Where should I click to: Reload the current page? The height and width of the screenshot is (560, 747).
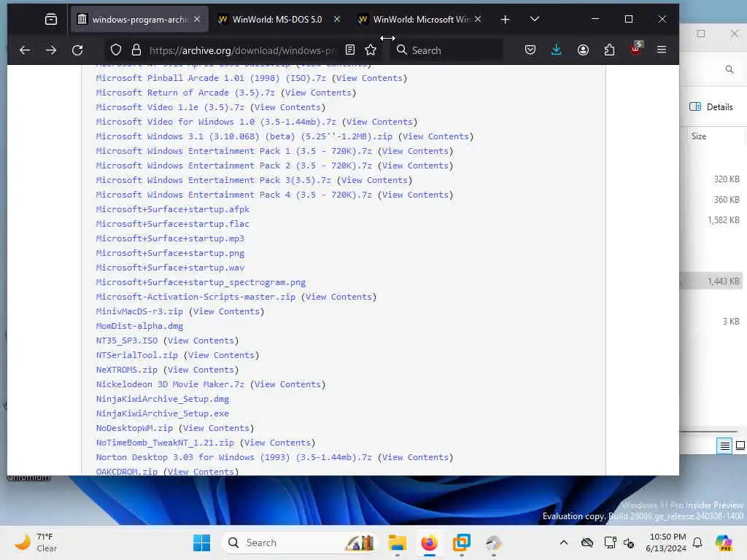77,50
